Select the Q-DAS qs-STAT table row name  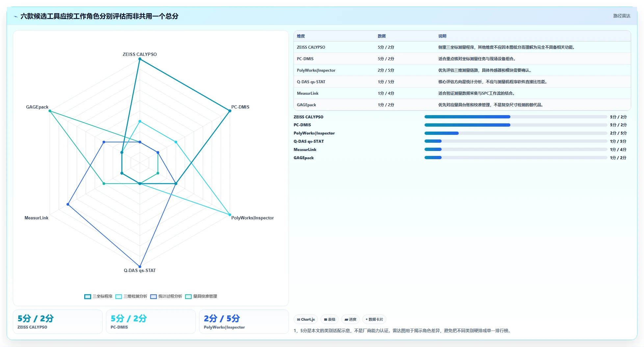click(311, 82)
